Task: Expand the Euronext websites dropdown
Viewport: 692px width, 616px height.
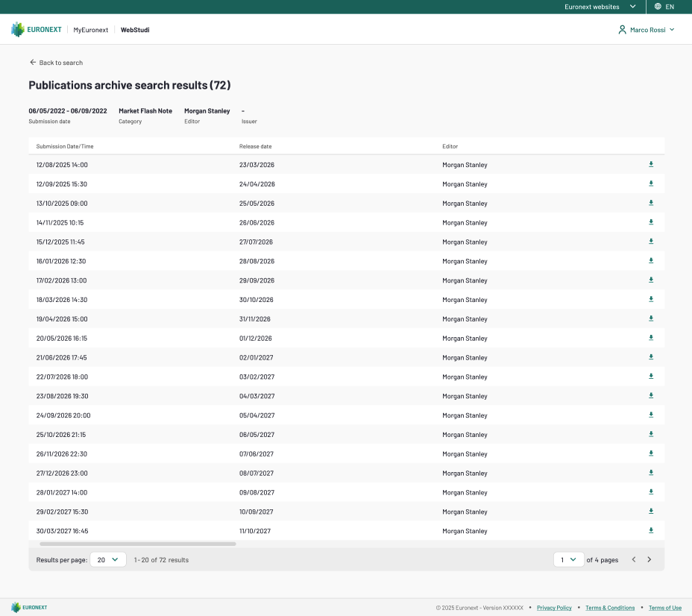Action: point(600,7)
